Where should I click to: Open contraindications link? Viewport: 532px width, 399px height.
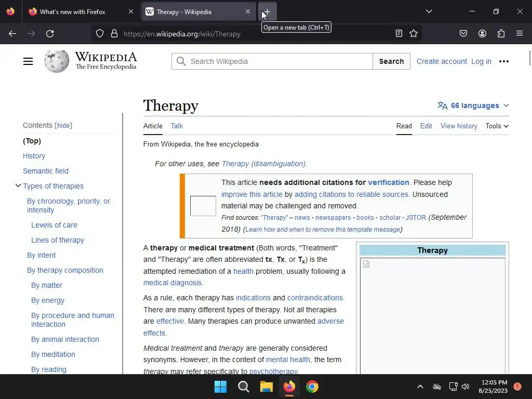[x=315, y=298]
